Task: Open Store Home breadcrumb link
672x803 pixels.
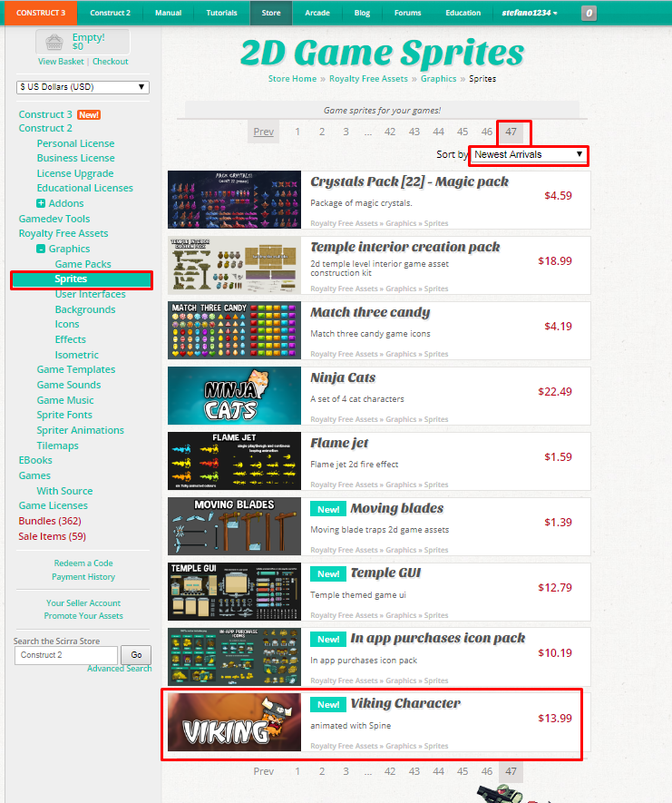Action: tap(292, 79)
